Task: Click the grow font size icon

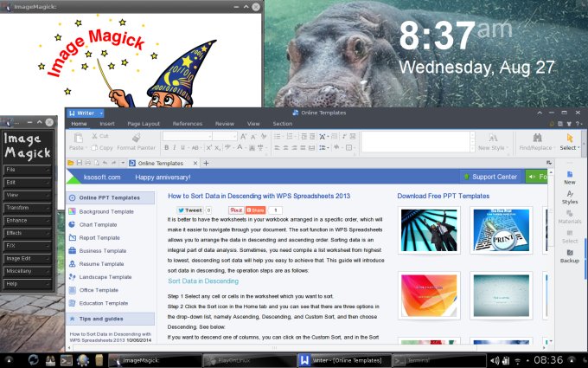Action: click(x=243, y=136)
